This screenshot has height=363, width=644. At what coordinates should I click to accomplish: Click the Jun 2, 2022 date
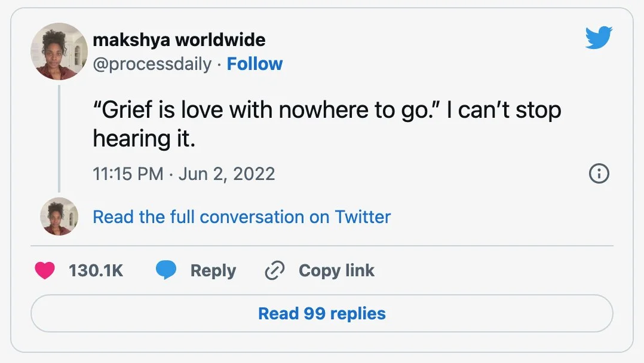point(226,173)
